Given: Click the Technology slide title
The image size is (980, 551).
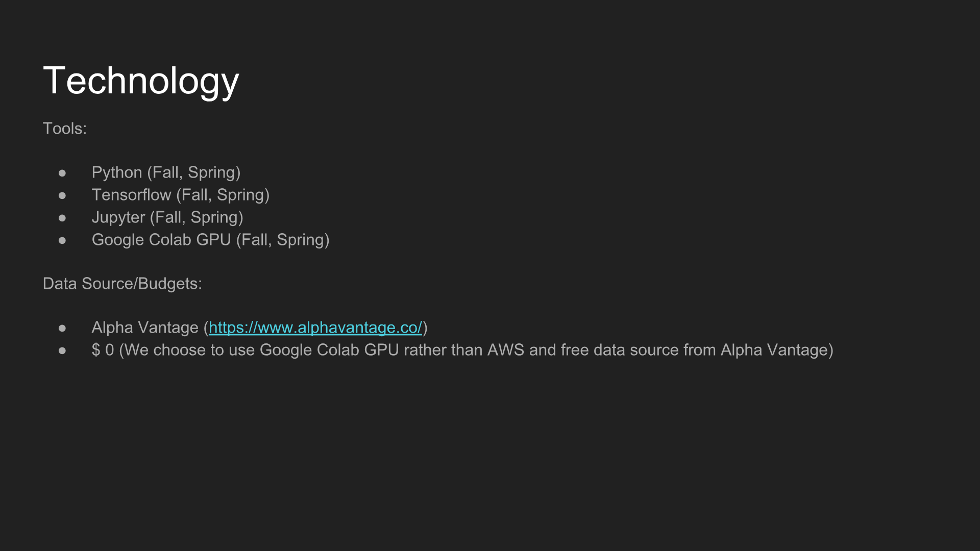Looking at the screenshot, I should click(141, 81).
